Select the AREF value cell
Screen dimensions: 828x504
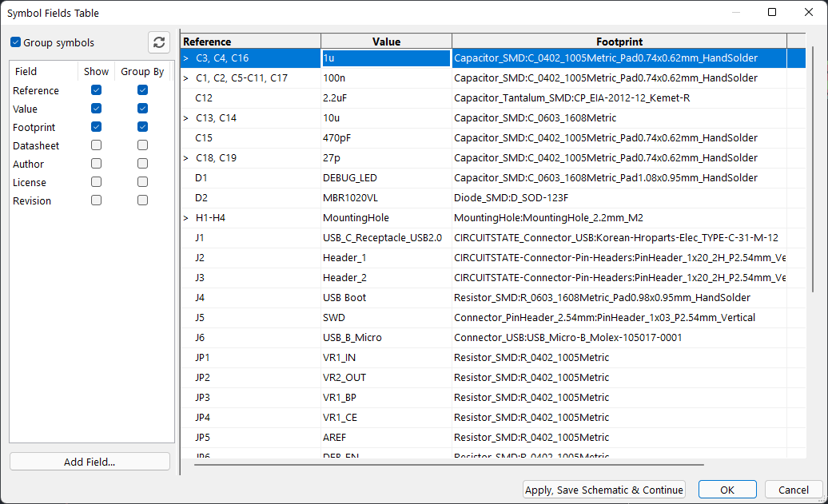tap(386, 438)
